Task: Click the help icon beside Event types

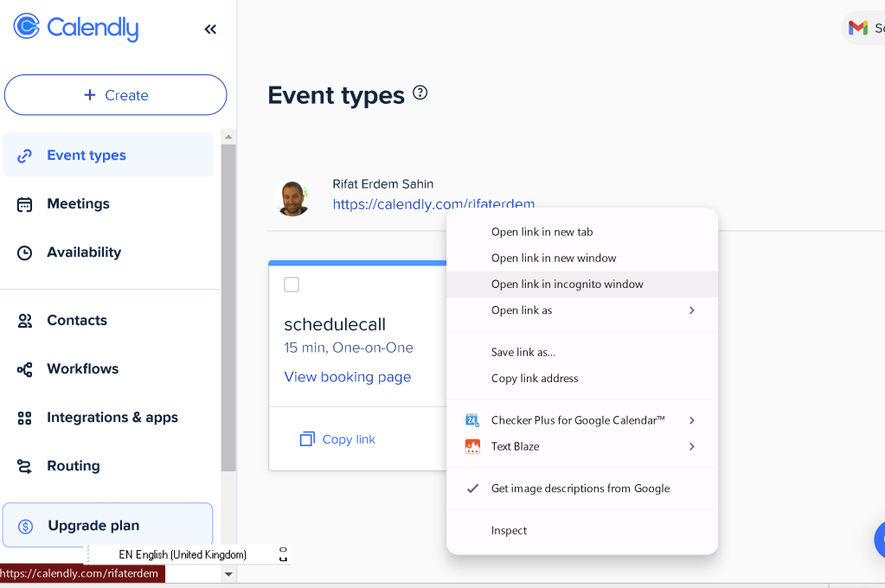Action: 420,93
